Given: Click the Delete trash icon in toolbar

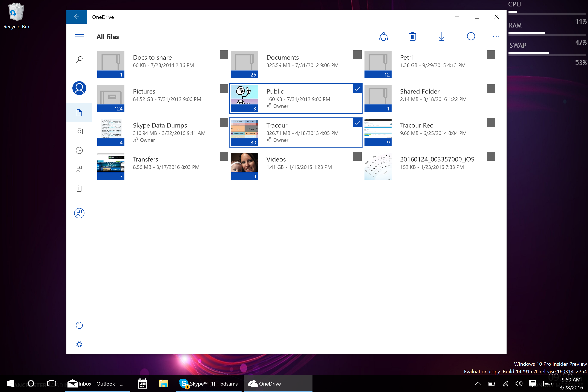Looking at the screenshot, I should tap(412, 37).
